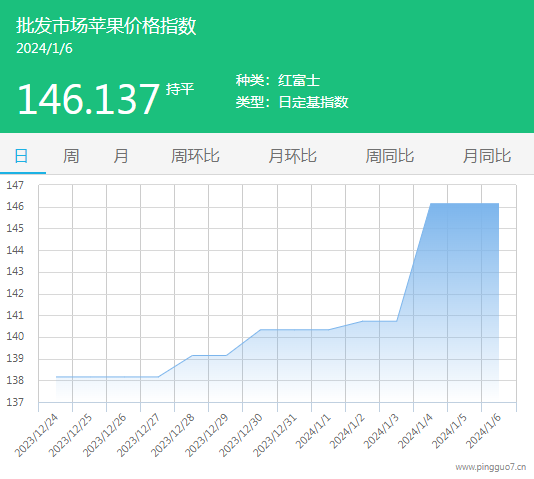This screenshot has width=534, height=479.
Task: Switch to 月环比 tab
Action: click(292, 156)
